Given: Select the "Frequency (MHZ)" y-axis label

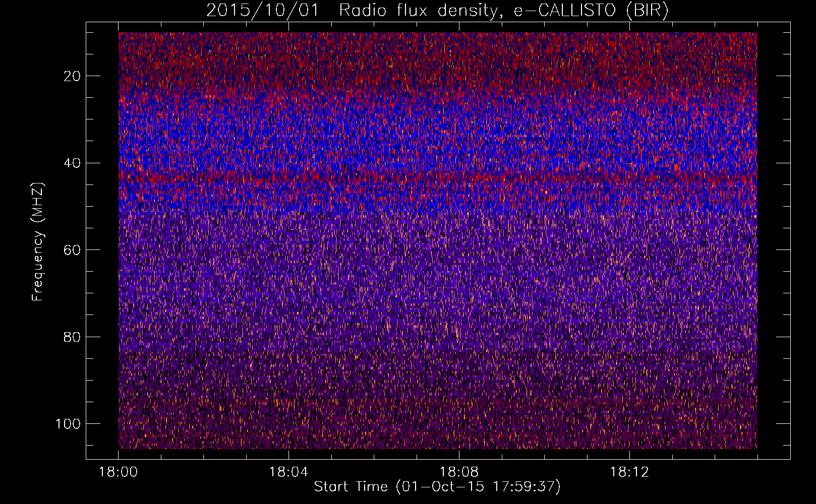Looking at the screenshot, I should 38,242.
